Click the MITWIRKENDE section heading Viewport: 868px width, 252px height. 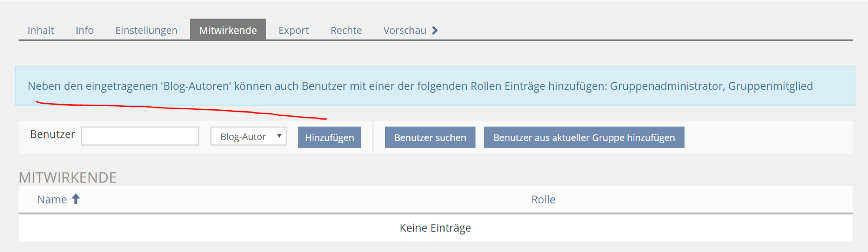point(68,177)
